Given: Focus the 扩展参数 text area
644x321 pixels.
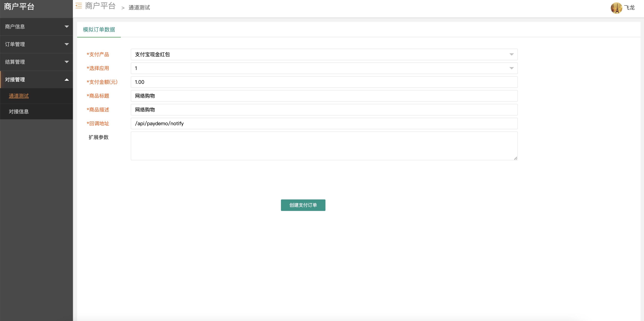Looking at the screenshot, I should 324,146.
